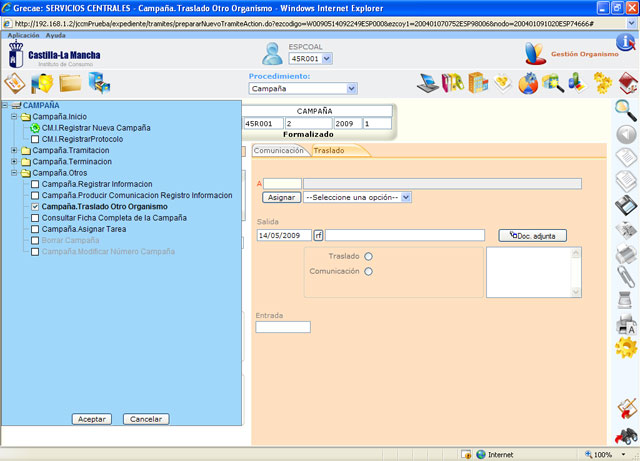
Task: Click the binoculars icon at bottom right
Action: pos(626,435)
